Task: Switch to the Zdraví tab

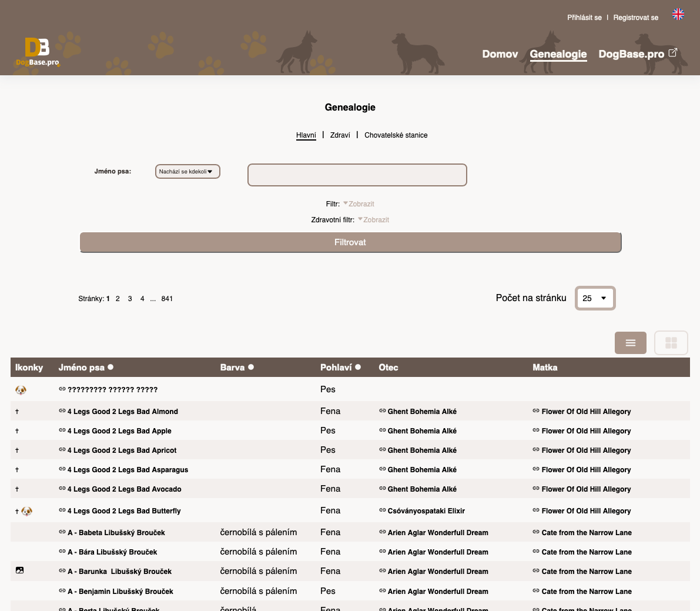Action: click(340, 135)
